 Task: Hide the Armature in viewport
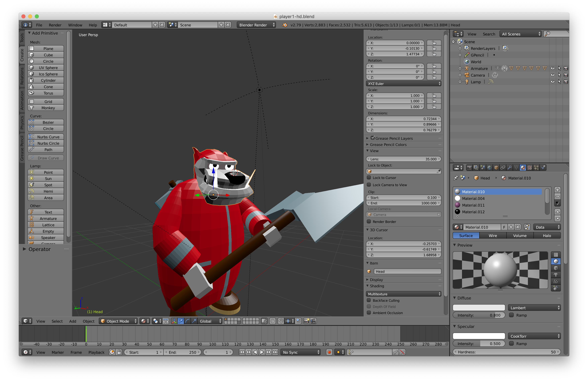pyautogui.click(x=552, y=68)
